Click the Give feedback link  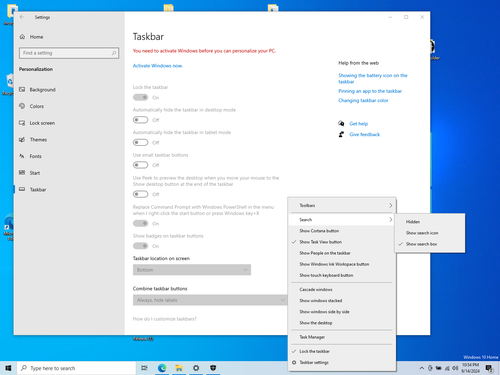(x=364, y=134)
